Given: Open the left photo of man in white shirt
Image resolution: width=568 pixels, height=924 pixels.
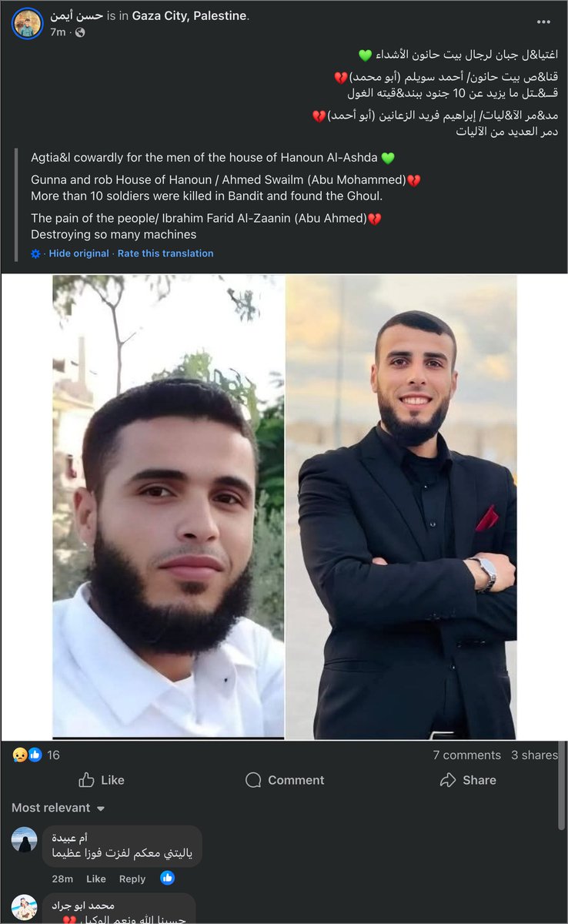Looking at the screenshot, I should coord(168,507).
